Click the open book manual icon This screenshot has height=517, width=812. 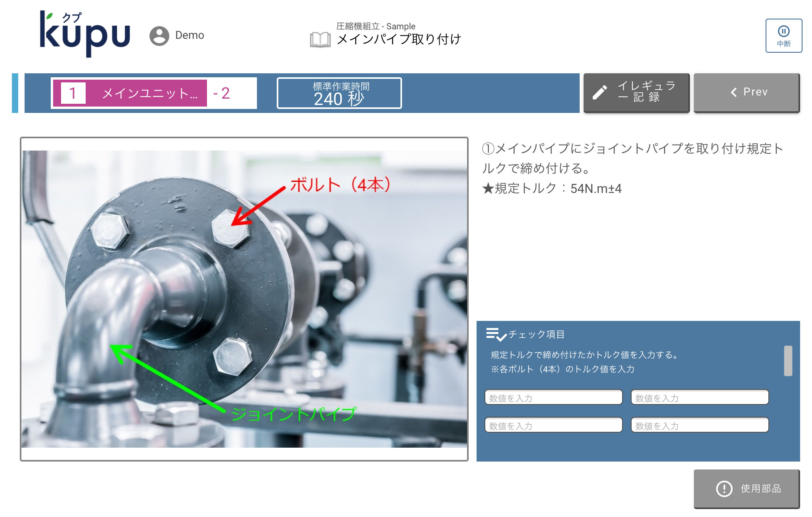pos(320,40)
